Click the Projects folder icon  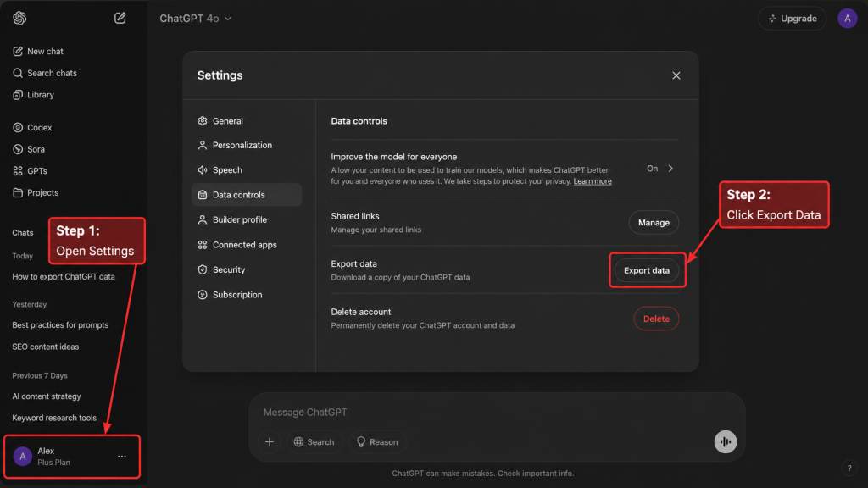(x=18, y=192)
